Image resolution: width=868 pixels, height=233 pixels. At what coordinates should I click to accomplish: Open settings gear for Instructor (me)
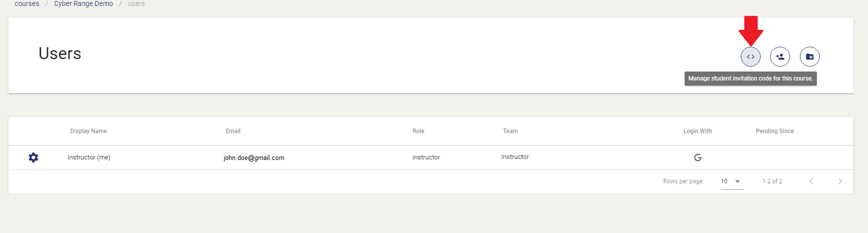33,157
